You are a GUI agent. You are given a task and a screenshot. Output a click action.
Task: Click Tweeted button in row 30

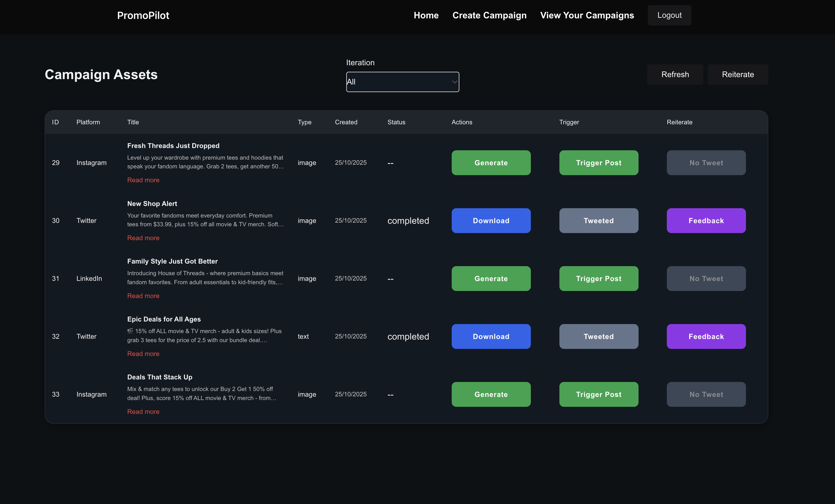pyautogui.click(x=598, y=220)
